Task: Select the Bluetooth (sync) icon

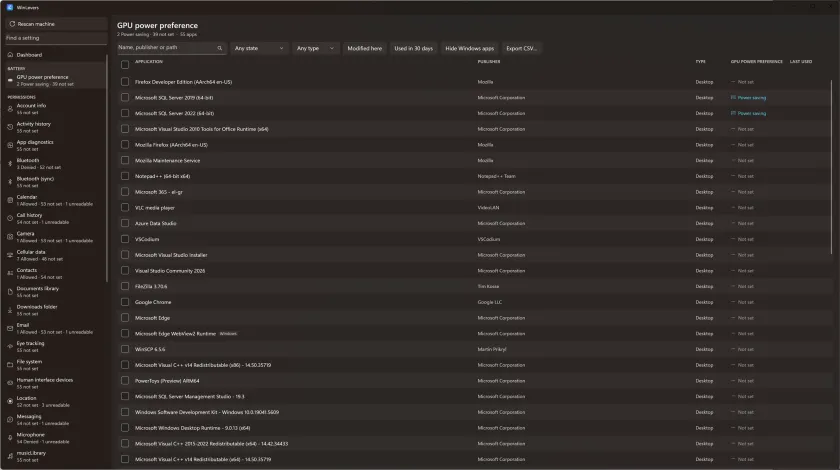Action: [x=10, y=182]
